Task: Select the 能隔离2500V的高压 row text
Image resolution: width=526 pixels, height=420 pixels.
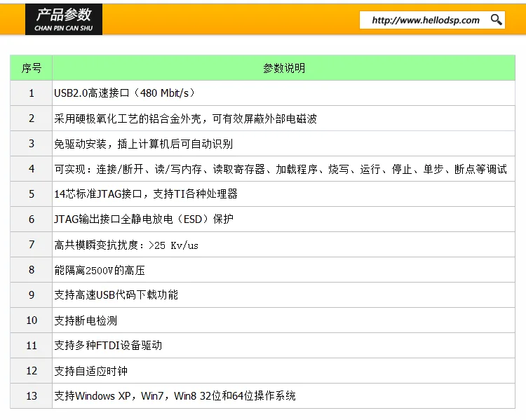Action: (x=100, y=270)
